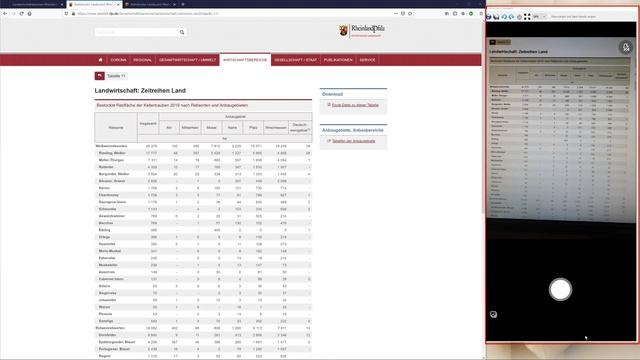Image resolution: width=640 pixels, height=360 pixels.
Task: Open the home icon in red navigation bar
Action: click(100, 60)
